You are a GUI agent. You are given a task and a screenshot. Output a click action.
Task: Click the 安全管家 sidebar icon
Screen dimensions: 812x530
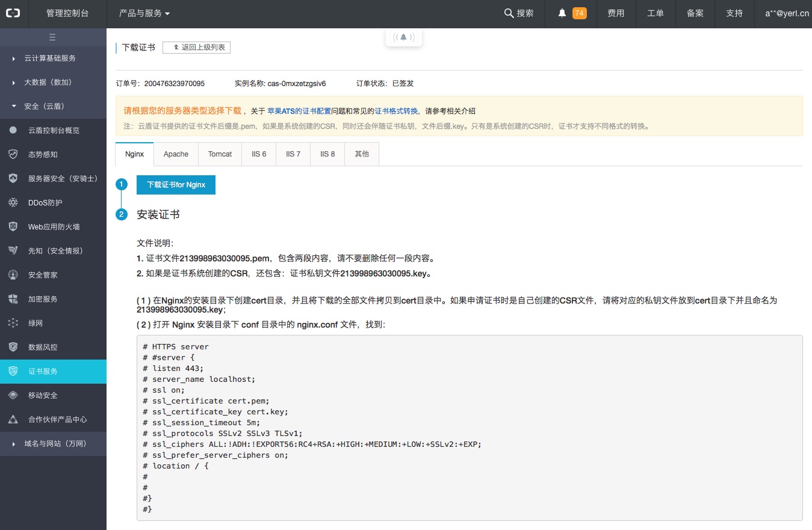13,275
